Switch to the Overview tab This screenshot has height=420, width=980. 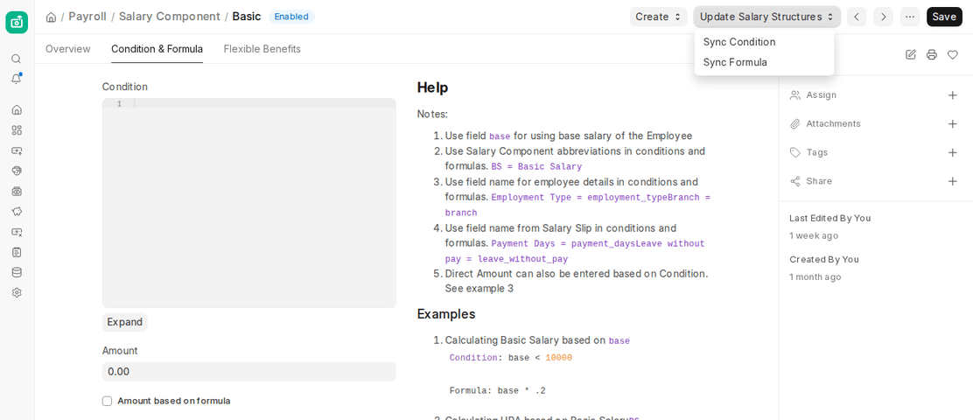tap(67, 49)
